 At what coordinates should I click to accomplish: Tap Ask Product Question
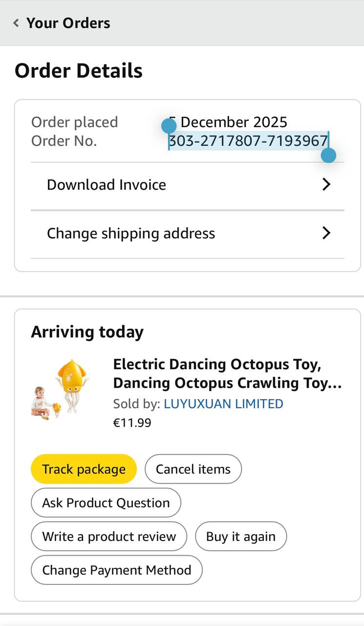point(106,503)
